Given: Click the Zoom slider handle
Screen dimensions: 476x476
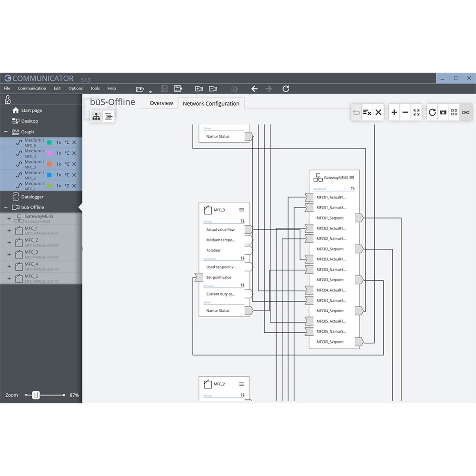Looking at the screenshot, I should click(x=36, y=395).
